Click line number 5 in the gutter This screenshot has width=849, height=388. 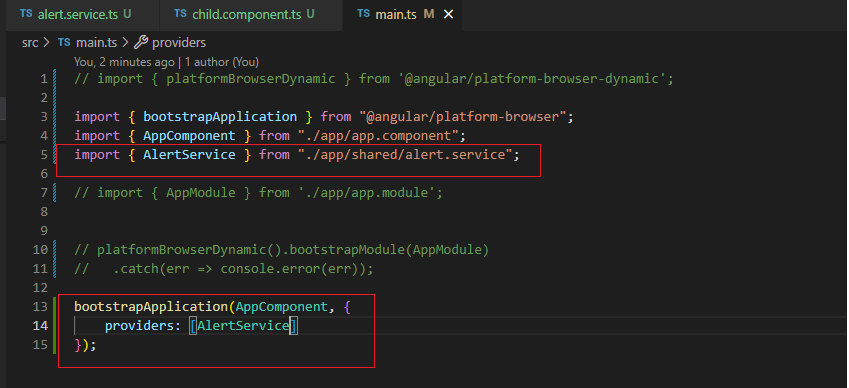[44, 155]
